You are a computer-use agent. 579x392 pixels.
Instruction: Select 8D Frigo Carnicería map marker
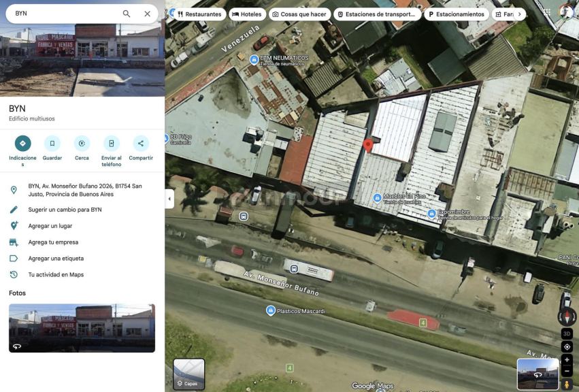167,139
